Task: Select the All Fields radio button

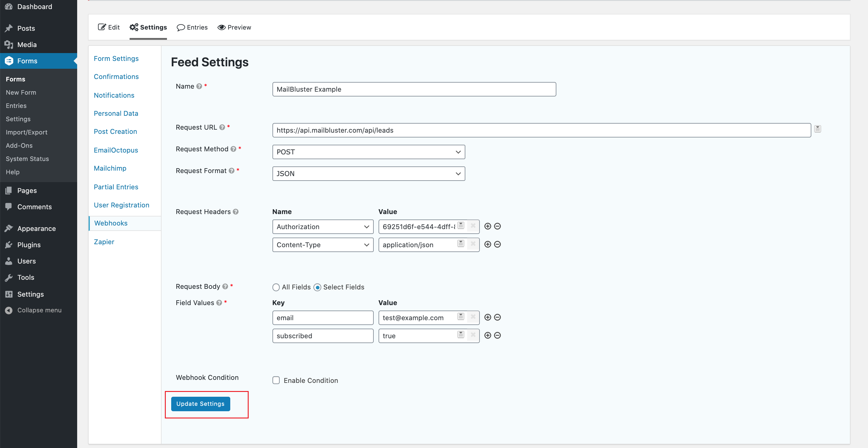Action: pyautogui.click(x=276, y=287)
